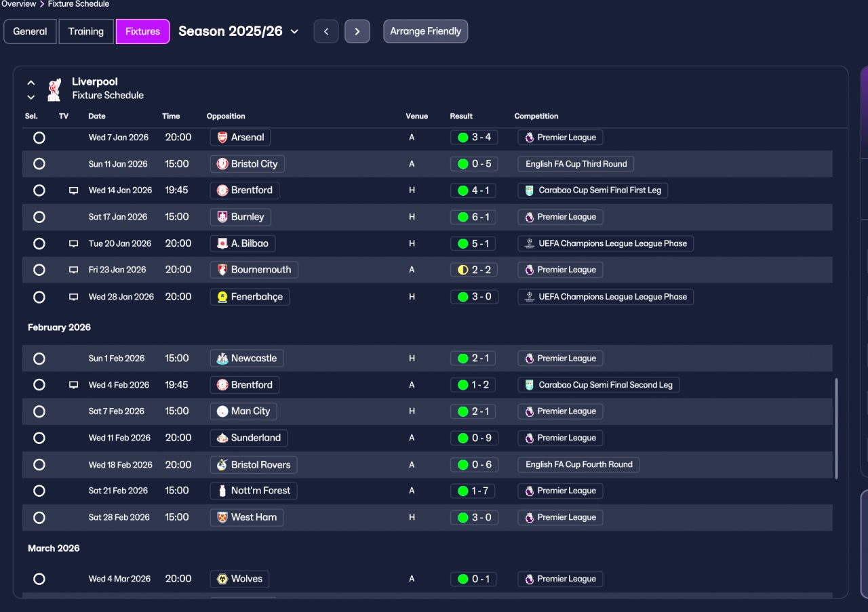Viewport: 868px width, 612px height.
Task: Select the West Ham fixture radio button
Action: tap(39, 518)
